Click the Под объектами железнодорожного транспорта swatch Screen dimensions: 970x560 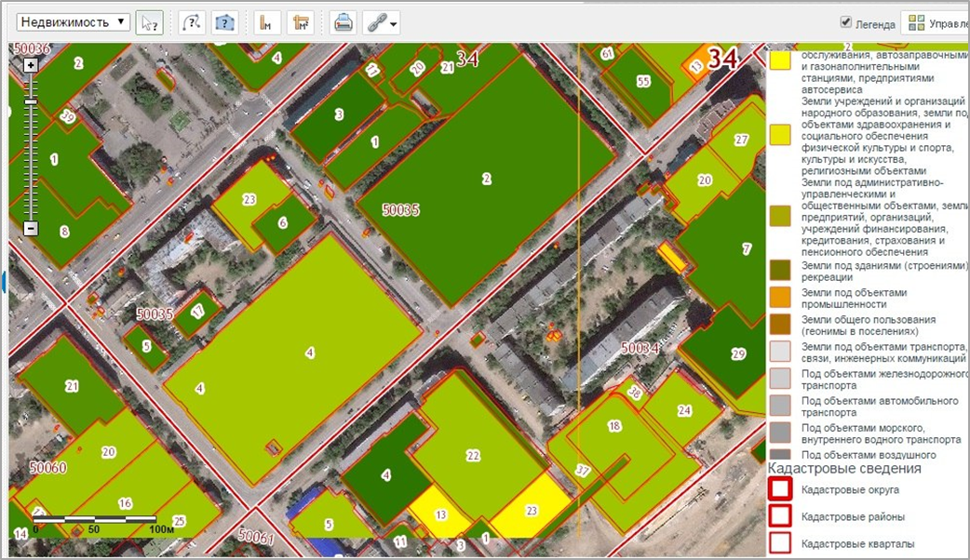(780, 379)
